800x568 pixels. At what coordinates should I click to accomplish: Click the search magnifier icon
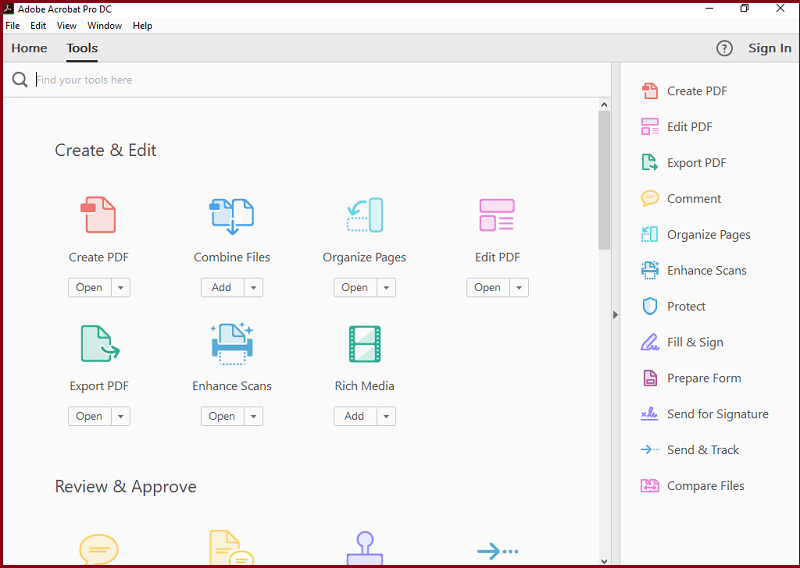click(x=19, y=80)
